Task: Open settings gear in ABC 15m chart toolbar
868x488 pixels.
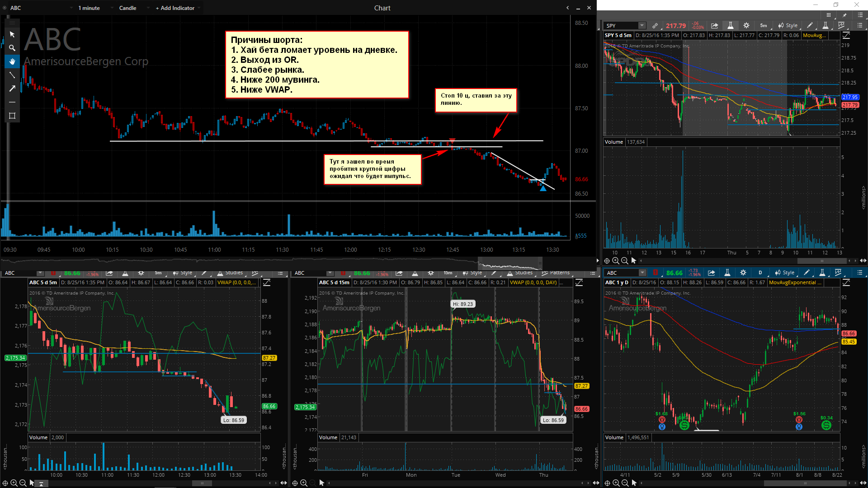Action: pos(431,273)
